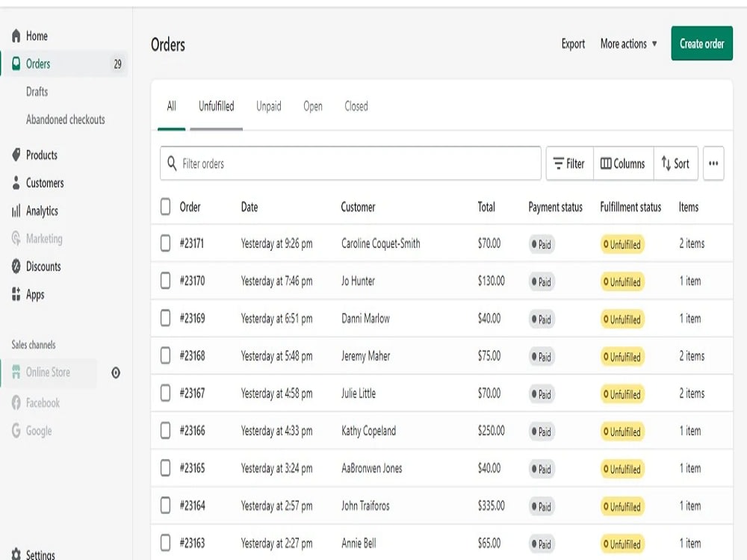Click customer name Annie Bell
The width and height of the screenshot is (747, 560).
[359, 543]
